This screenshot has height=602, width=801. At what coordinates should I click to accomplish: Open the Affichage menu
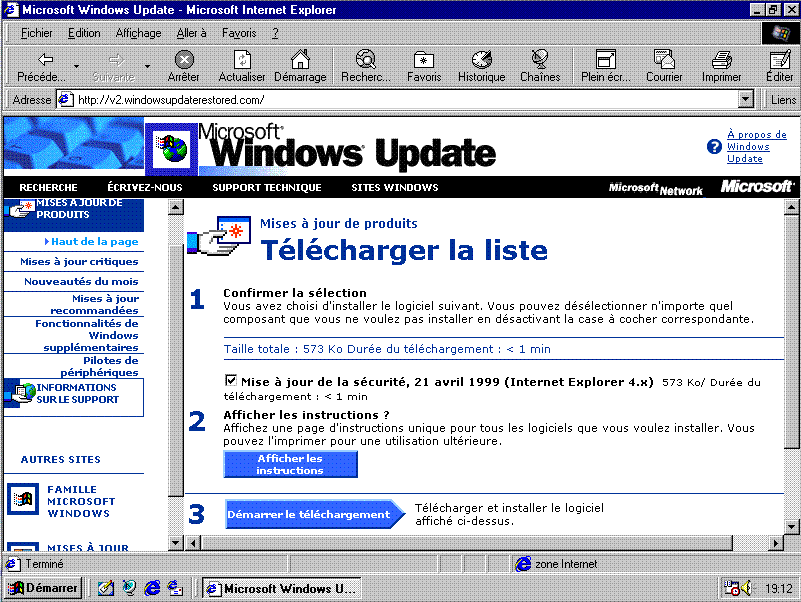click(138, 33)
